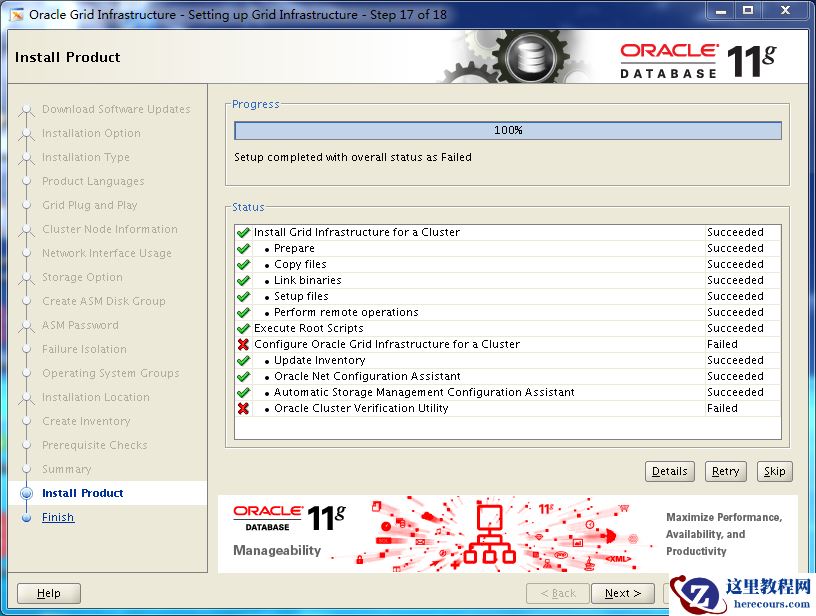Maximize the installer window
The height and width of the screenshot is (616, 816).
click(x=748, y=11)
